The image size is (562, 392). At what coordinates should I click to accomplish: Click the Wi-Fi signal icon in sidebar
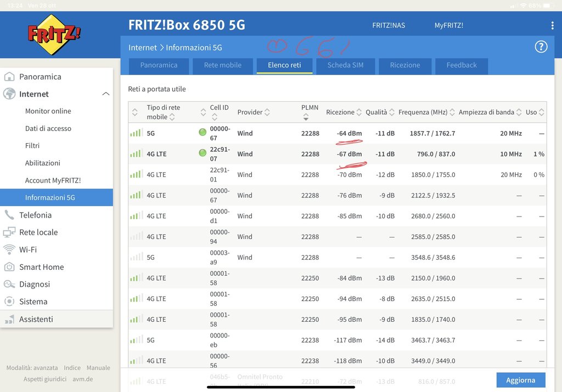[9, 249]
